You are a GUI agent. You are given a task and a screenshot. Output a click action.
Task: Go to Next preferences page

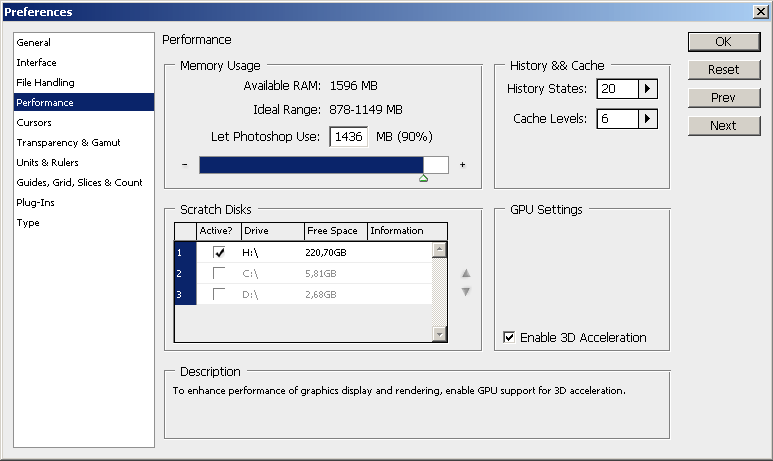pyautogui.click(x=722, y=126)
